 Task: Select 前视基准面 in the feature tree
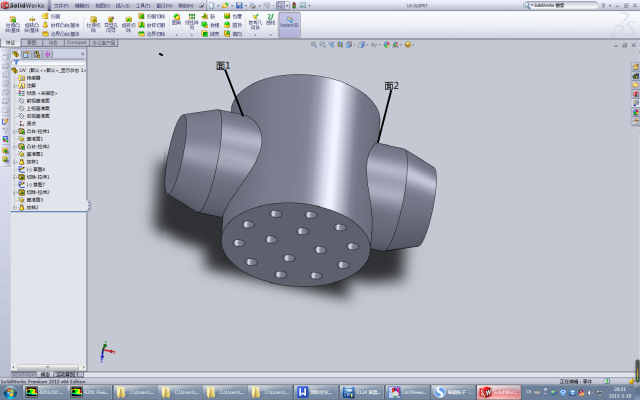[x=38, y=100]
